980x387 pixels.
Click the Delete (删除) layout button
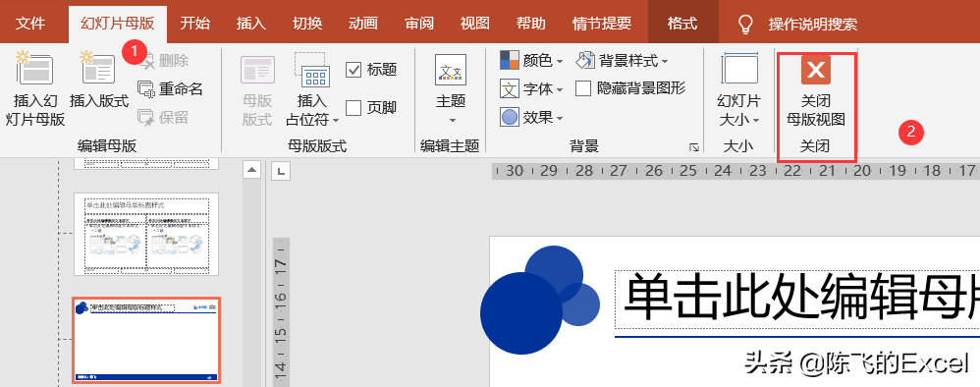click(164, 61)
